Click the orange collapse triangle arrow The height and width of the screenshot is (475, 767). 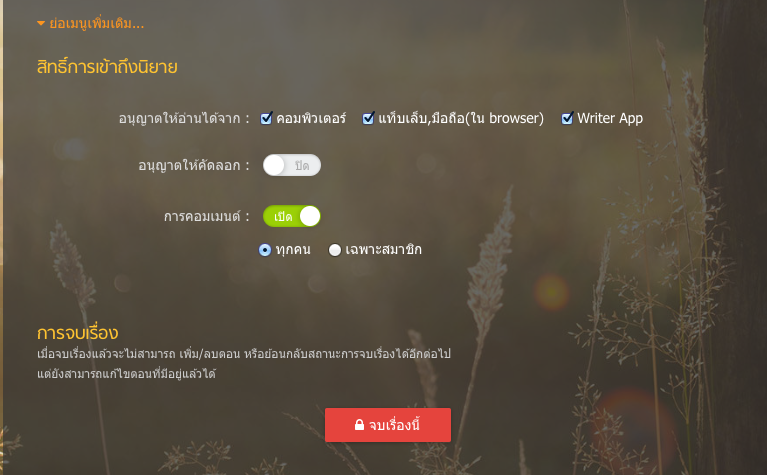tap(41, 23)
